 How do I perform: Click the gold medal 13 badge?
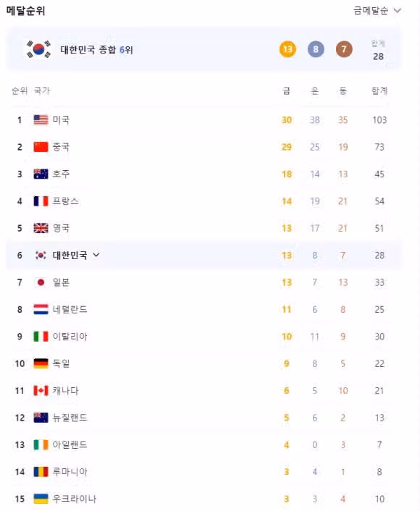point(287,49)
